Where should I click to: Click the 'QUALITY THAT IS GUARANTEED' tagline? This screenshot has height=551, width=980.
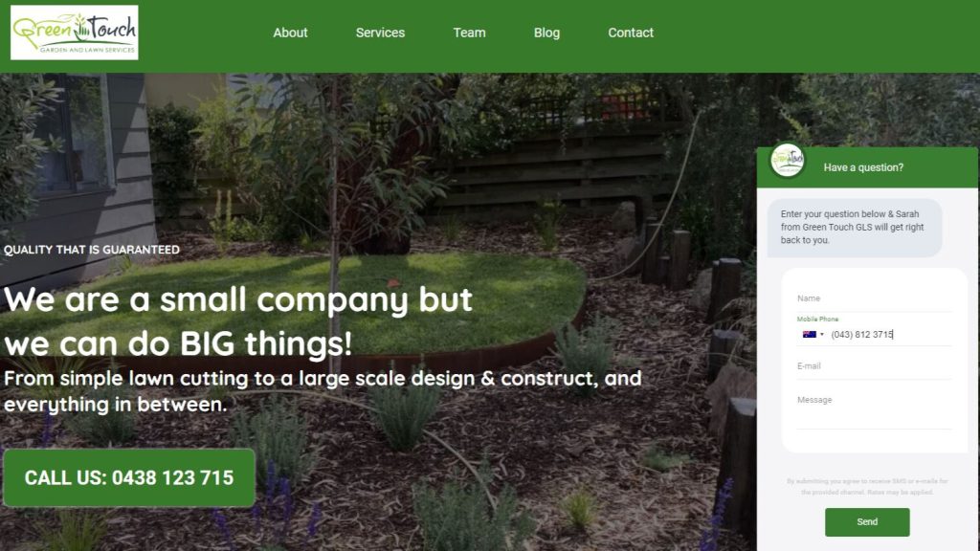click(x=92, y=250)
